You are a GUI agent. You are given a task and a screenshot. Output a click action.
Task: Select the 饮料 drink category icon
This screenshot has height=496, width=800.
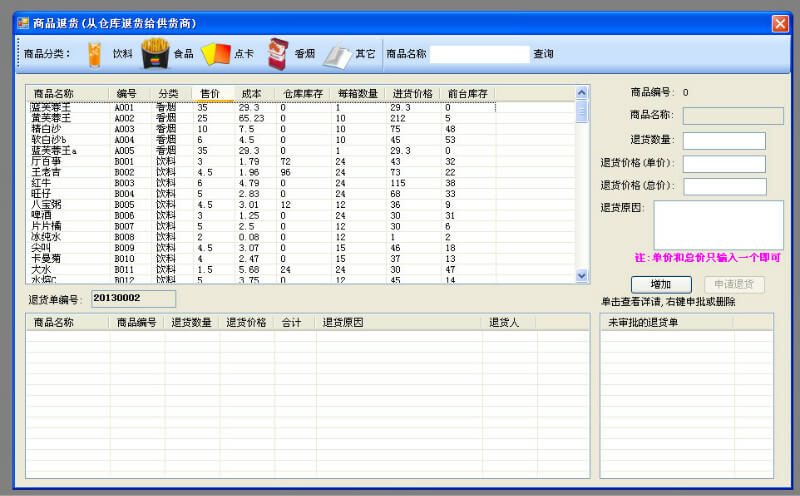click(x=95, y=53)
